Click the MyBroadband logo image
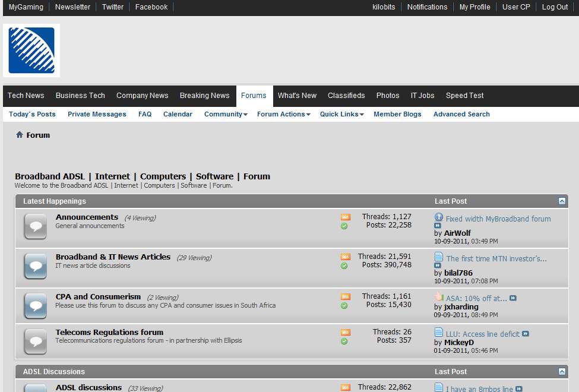Viewport: 579px width, 392px height. (31, 50)
